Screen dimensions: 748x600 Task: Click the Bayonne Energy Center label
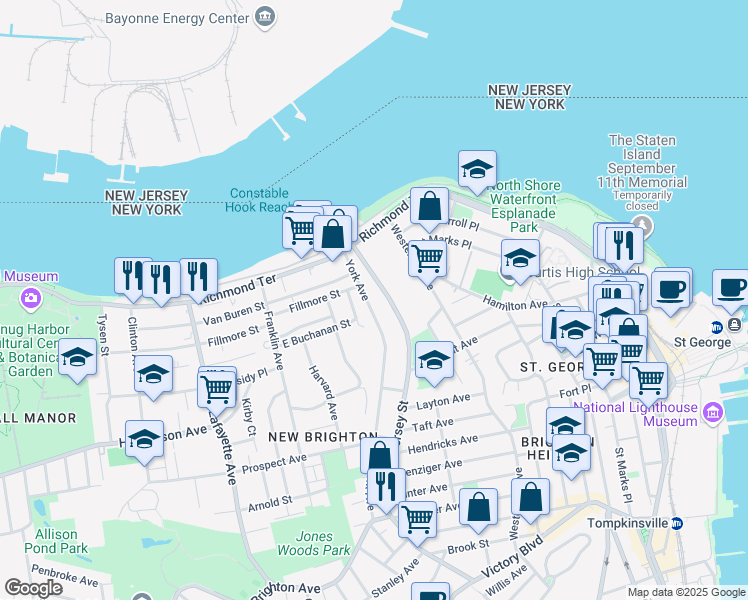(177, 19)
